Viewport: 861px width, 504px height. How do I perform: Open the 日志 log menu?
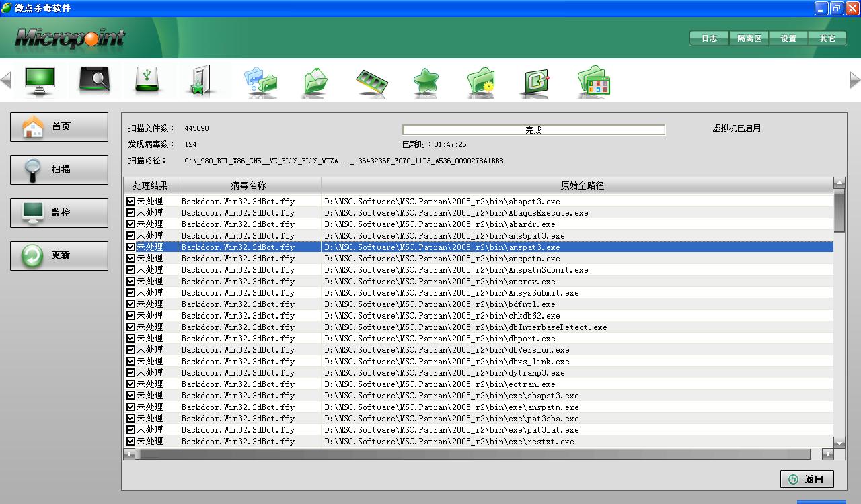coord(710,38)
